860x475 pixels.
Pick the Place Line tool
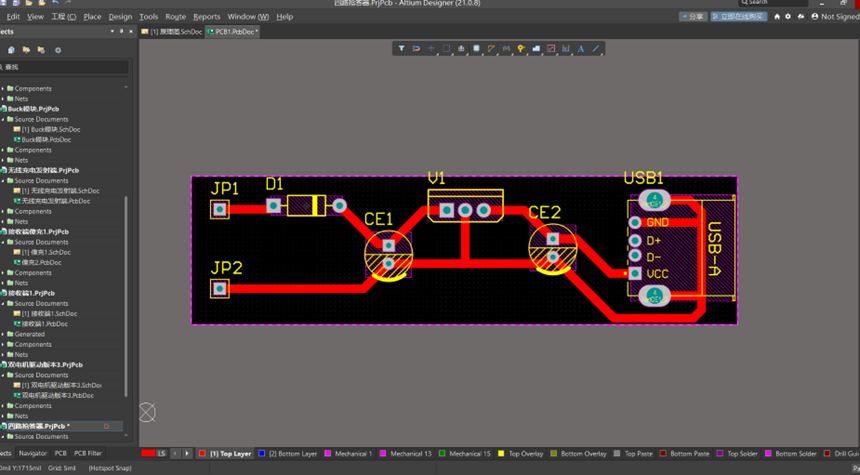596,48
